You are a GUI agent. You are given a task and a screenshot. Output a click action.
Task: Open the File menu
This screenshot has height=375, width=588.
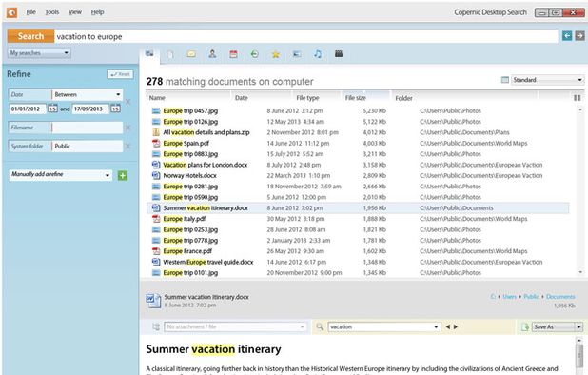[x=31, y=12]
